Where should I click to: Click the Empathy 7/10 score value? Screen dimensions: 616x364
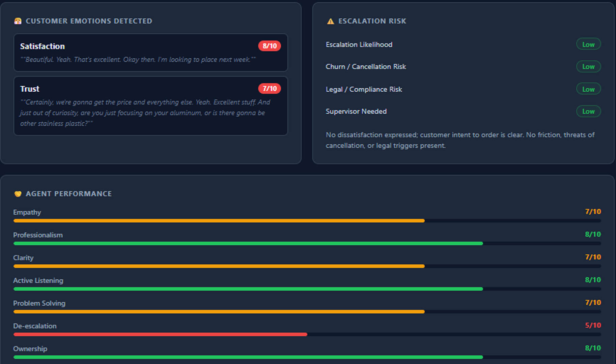click(x=593, y=212)
